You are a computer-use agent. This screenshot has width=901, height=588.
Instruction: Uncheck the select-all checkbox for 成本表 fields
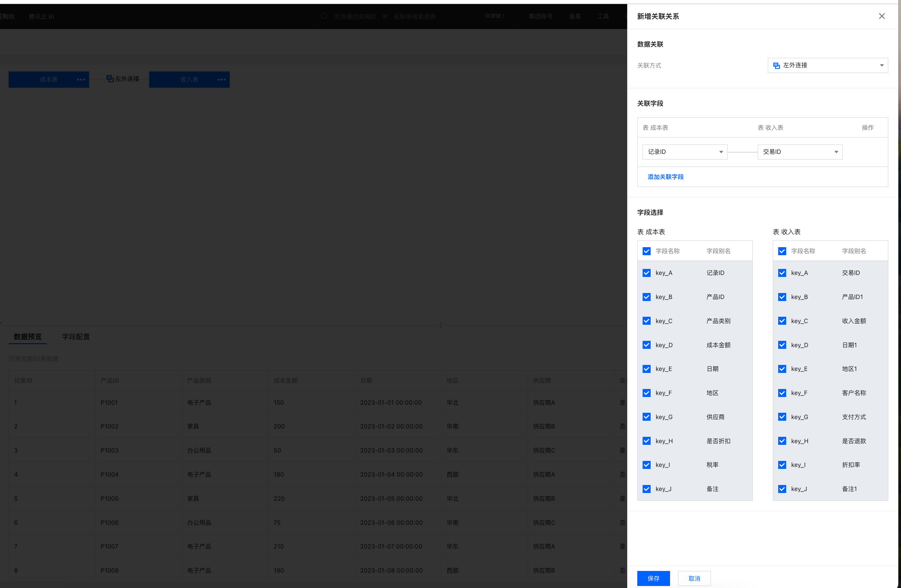coord(647,251)
